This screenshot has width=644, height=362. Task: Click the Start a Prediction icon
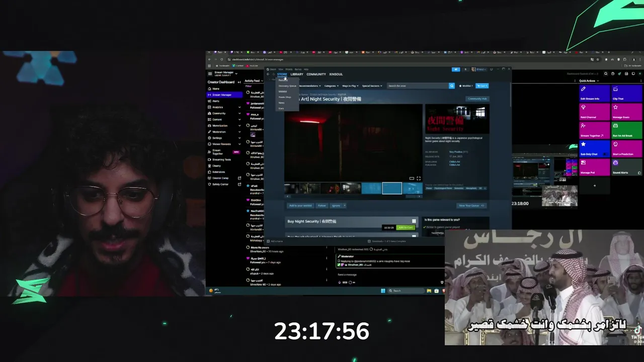click(615, 144)
